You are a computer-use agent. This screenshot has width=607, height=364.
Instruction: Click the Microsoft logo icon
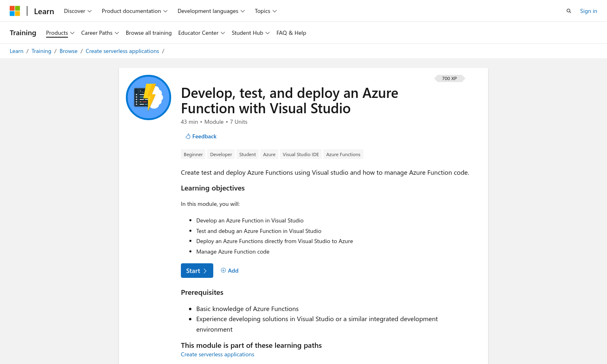(x=15, y=11)
